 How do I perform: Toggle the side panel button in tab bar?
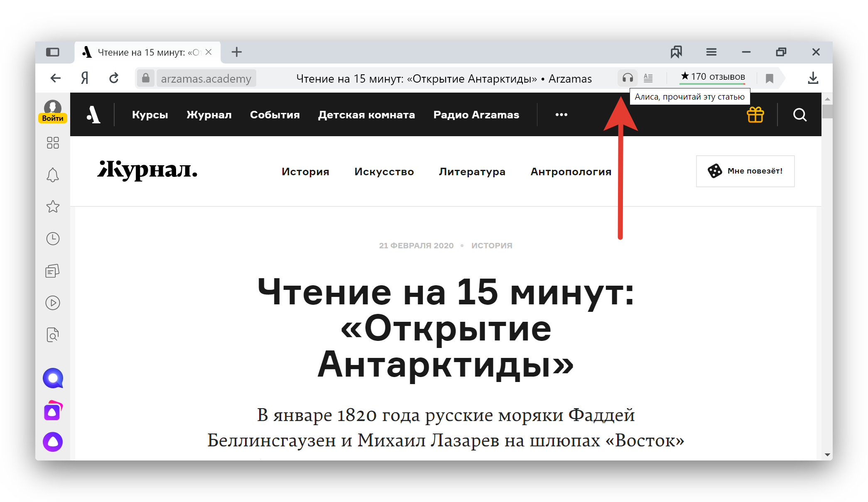(x=53, y=52)
